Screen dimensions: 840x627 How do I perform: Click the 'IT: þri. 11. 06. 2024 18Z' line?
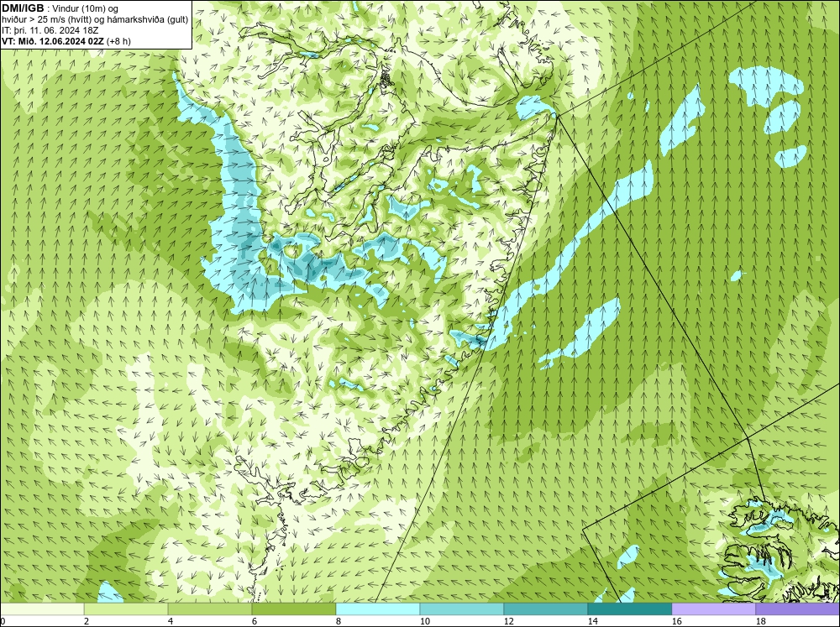50,30
